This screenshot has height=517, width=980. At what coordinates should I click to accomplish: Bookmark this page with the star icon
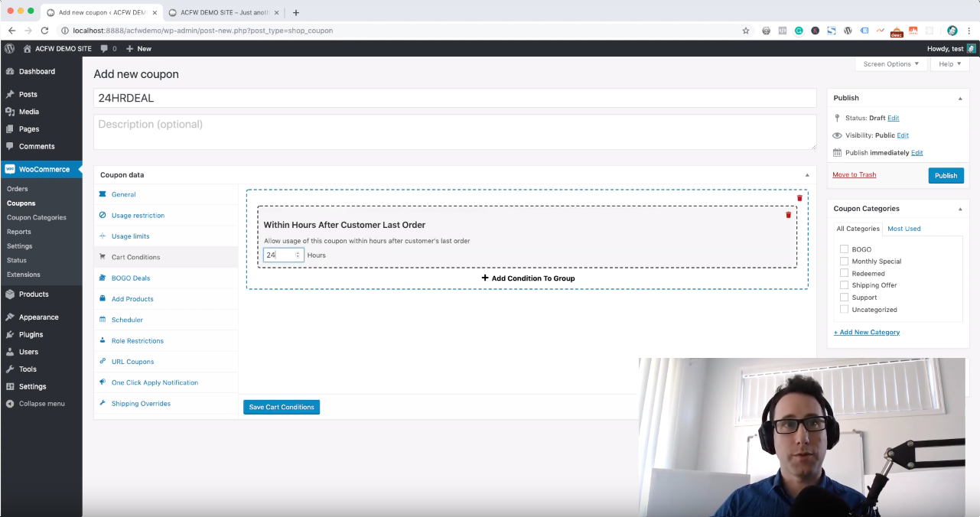[x=746, y=31]
